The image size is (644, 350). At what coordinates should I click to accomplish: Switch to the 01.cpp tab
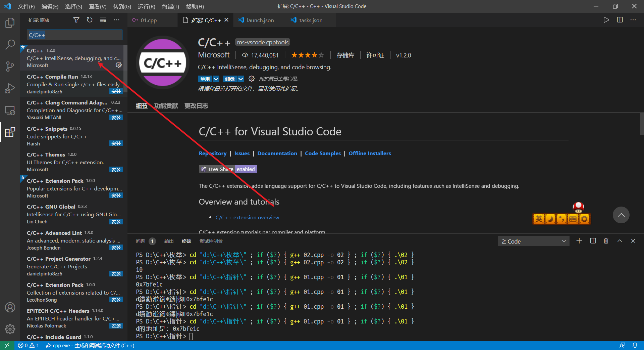pos(149,20)
